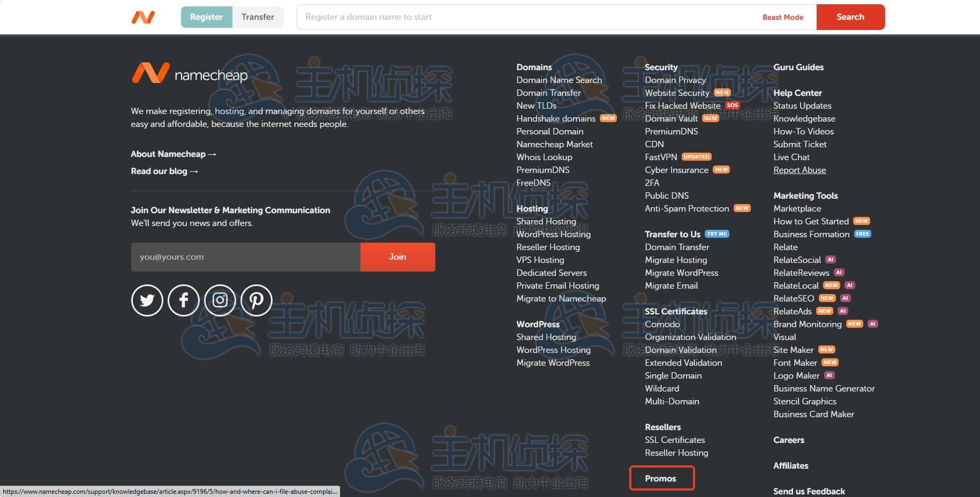The image size is (980, 497).
Task: Open Domain Name Search link
Action: (x=559, y=80)
